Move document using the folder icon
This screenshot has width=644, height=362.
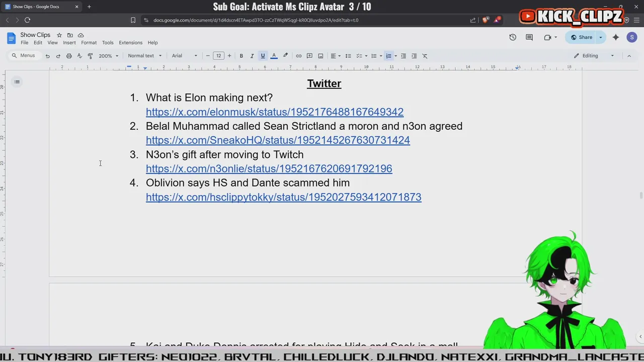(x=70, y=35)
